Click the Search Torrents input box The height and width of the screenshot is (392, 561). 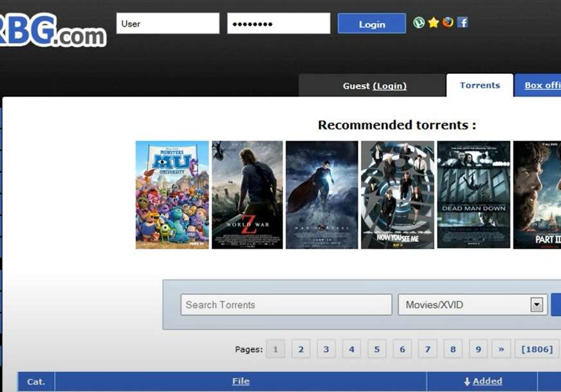pos(286,305)
